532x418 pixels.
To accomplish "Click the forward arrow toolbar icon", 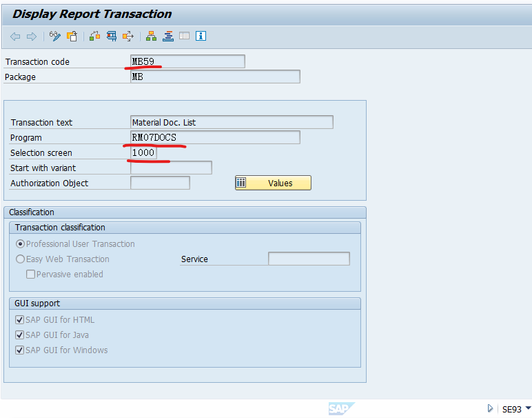I will click(x=32, y=37).
